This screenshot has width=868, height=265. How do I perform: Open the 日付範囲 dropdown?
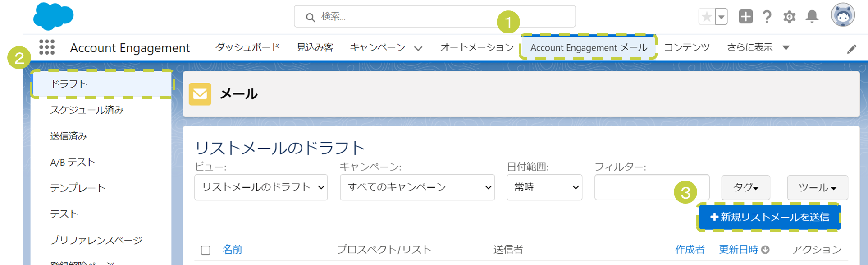[x=544, y=187]
